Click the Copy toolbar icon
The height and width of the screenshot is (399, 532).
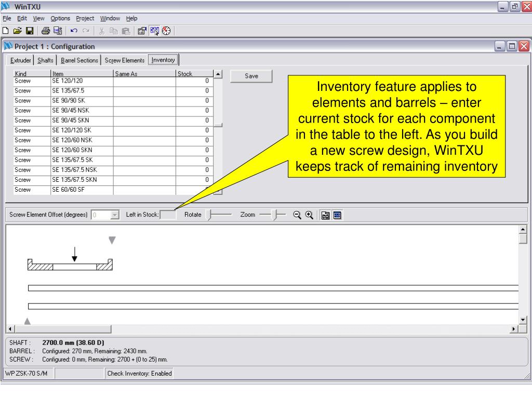(114, 31)
